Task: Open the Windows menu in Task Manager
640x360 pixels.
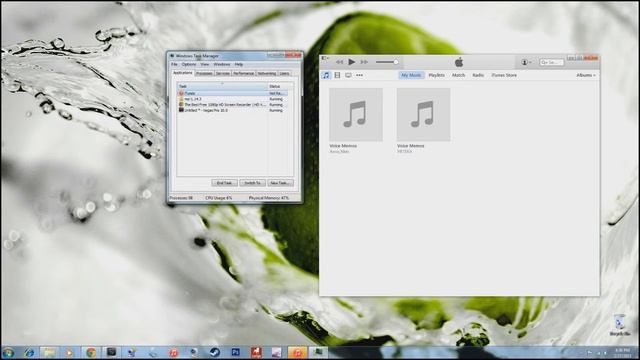Action: pyautogui.click(x=222, y=64)
